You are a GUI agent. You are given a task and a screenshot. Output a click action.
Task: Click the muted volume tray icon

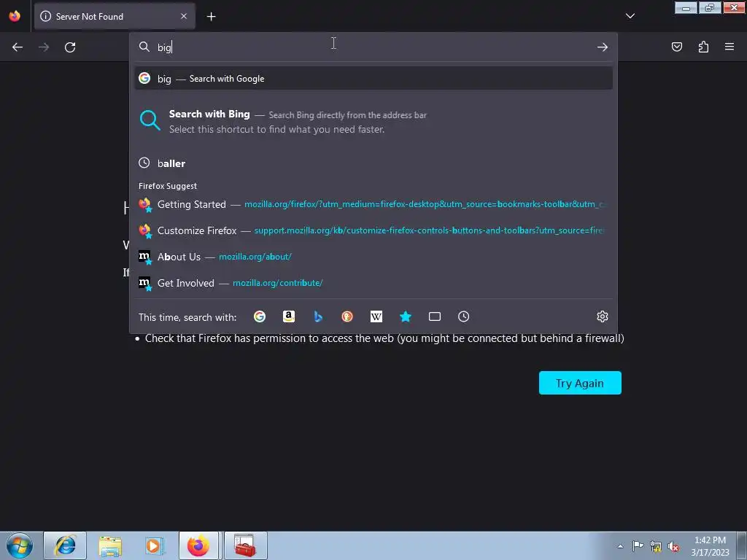(673, 547)
